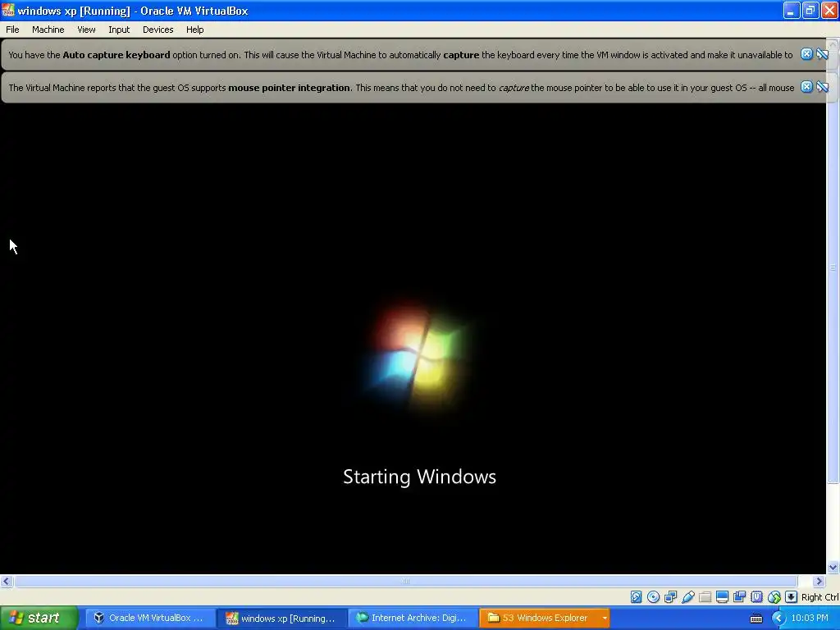Open the Input menu

click(119, 30)
